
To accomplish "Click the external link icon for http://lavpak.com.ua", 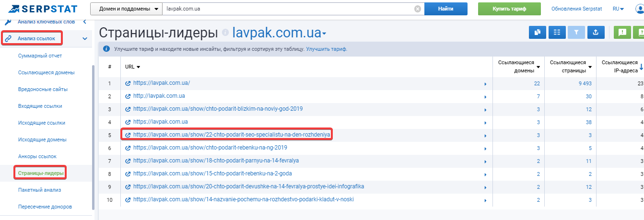I will coord(128,96).
